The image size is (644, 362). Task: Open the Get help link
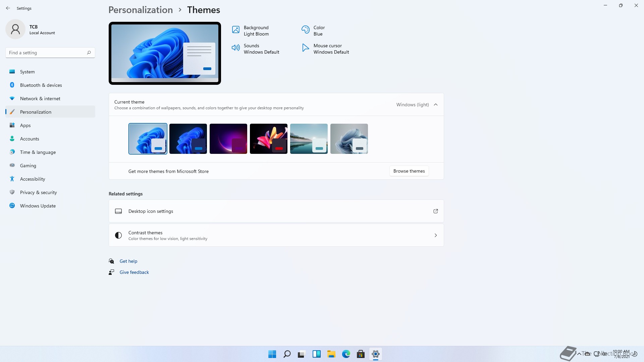coord(128,261)
